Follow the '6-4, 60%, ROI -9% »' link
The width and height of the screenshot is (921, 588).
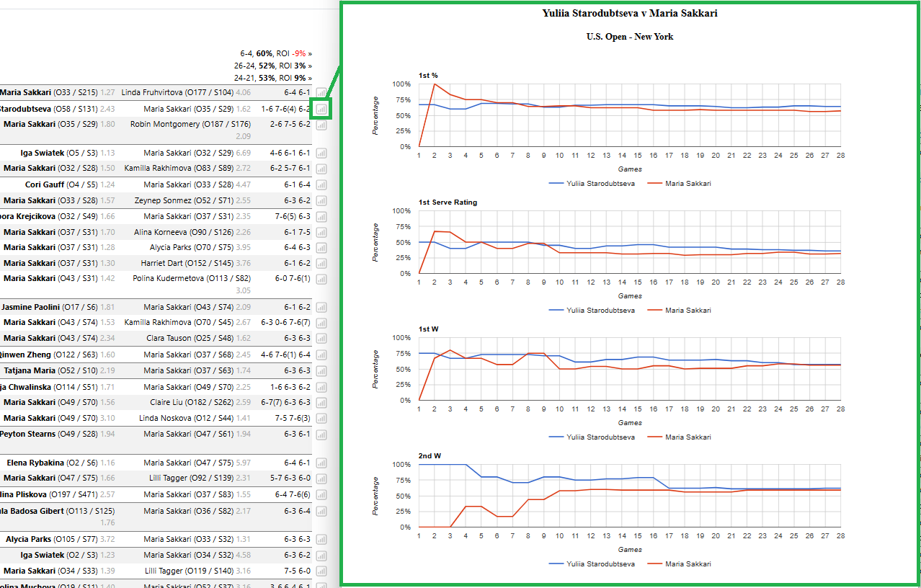click(276, 53)
